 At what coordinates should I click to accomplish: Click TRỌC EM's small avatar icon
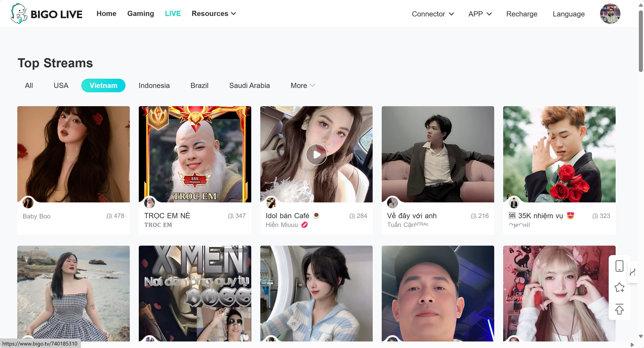click(x=150, y=203)
